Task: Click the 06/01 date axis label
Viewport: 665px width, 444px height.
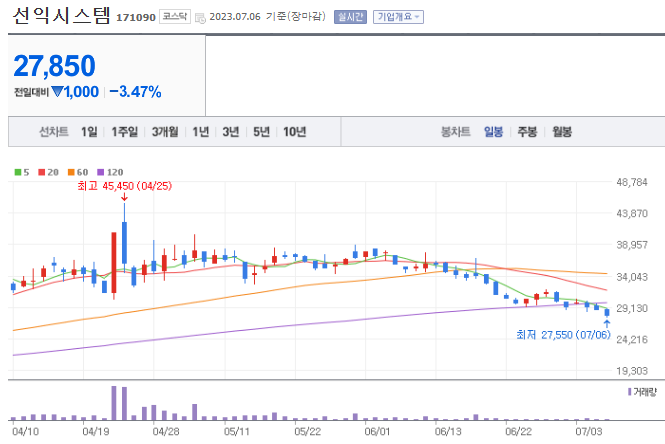Action: [x=377, y=432]
